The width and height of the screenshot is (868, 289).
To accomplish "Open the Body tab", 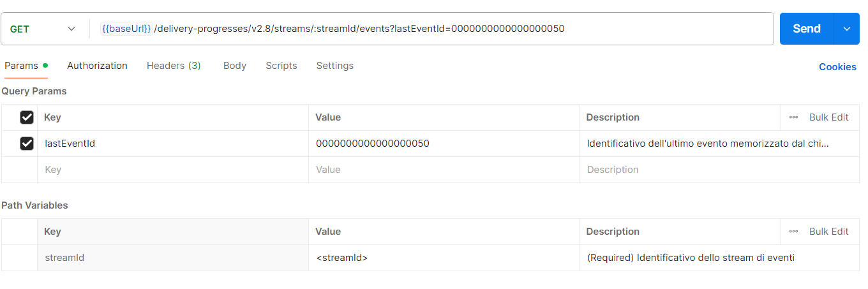I will 234,66.
